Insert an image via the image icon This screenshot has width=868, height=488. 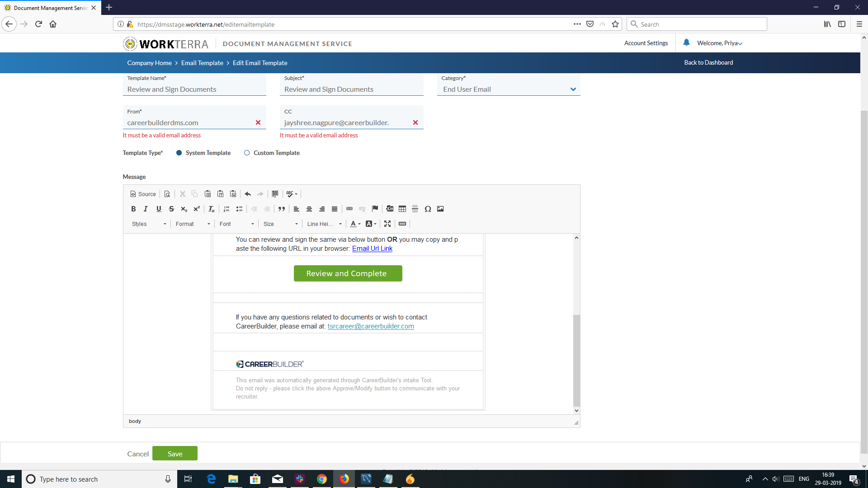click(x=440, y=209)
